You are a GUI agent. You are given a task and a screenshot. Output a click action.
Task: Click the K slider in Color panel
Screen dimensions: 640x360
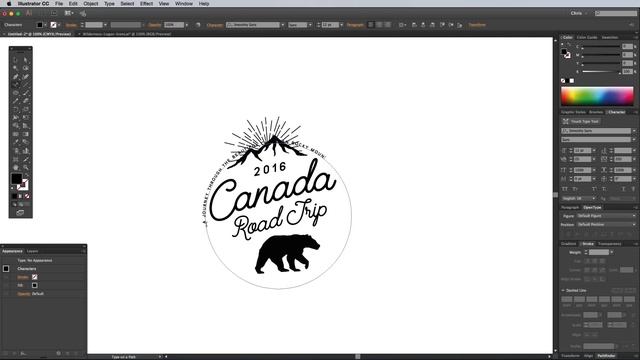point(601,72)
